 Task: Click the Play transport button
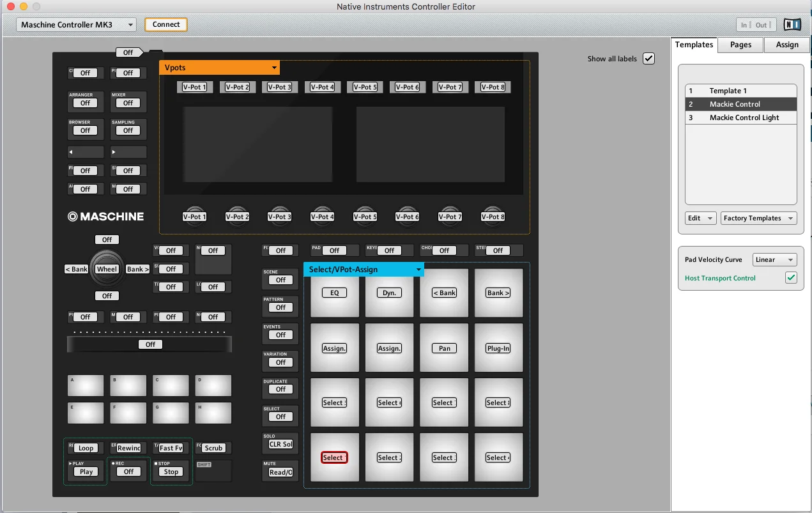click(86, 471)
